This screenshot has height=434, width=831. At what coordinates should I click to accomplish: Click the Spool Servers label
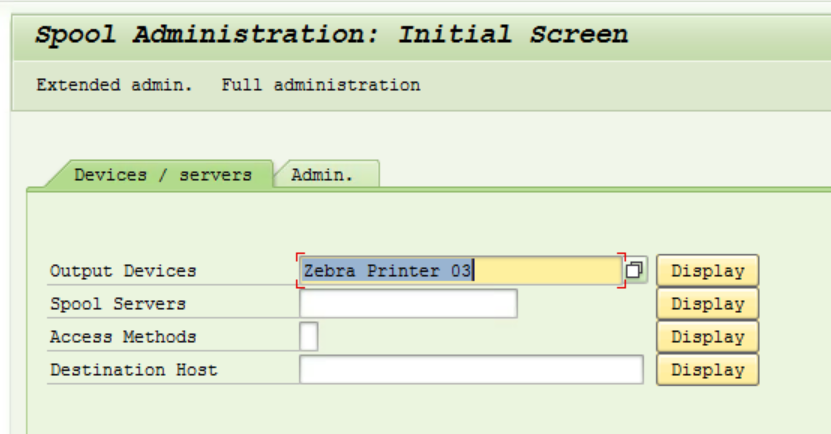coord(118,304)
